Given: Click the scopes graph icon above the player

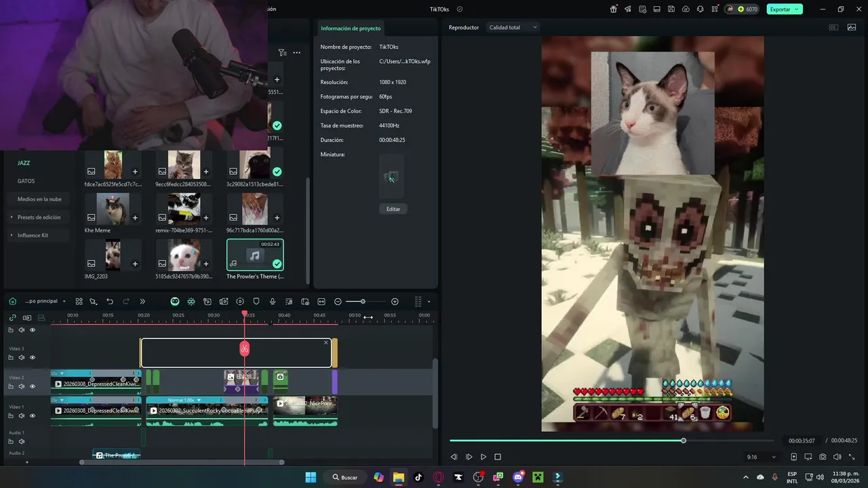Looking at the screenshot, I should pos(852,27).
